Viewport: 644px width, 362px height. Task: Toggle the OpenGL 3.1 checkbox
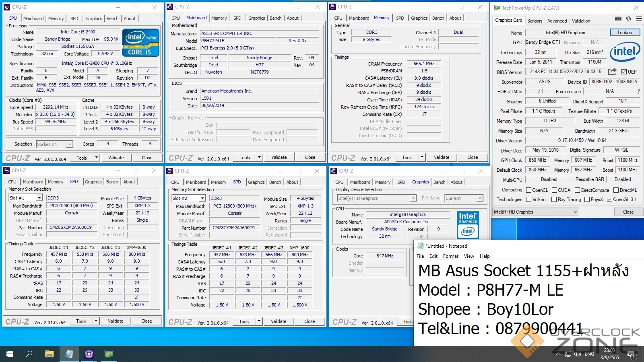pos(609,200)
